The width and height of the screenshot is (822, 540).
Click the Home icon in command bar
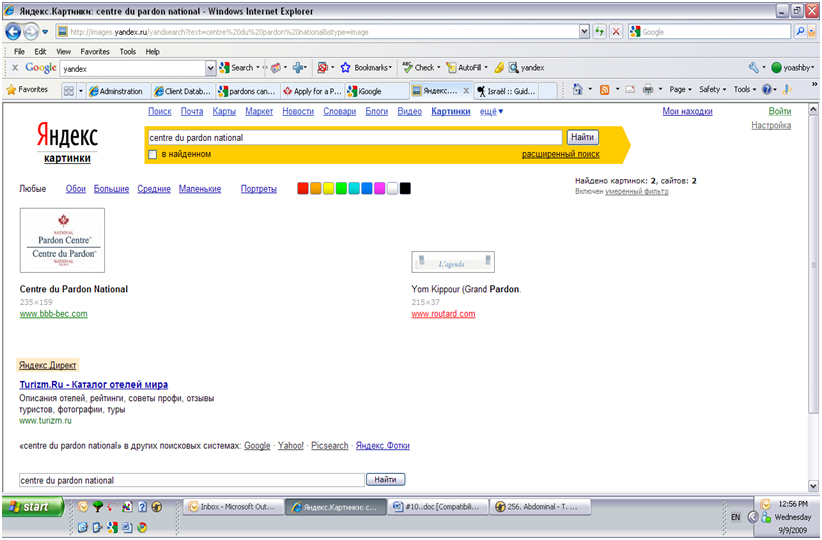579,90
